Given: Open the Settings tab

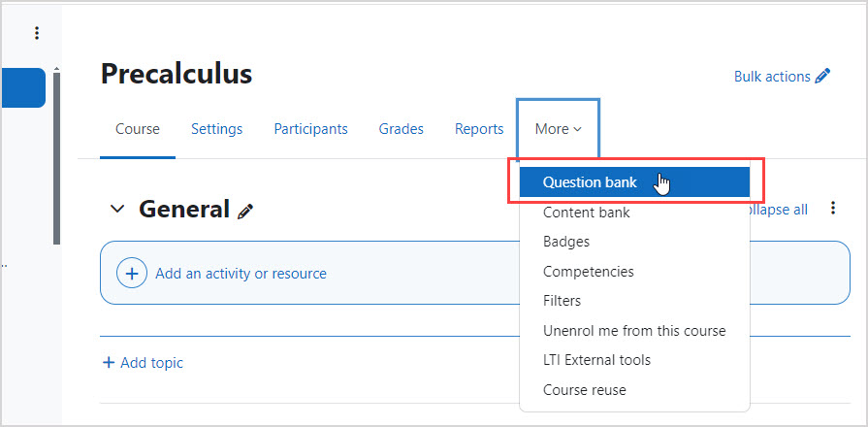Looking at the screenshot, I should tap(216, 129).
